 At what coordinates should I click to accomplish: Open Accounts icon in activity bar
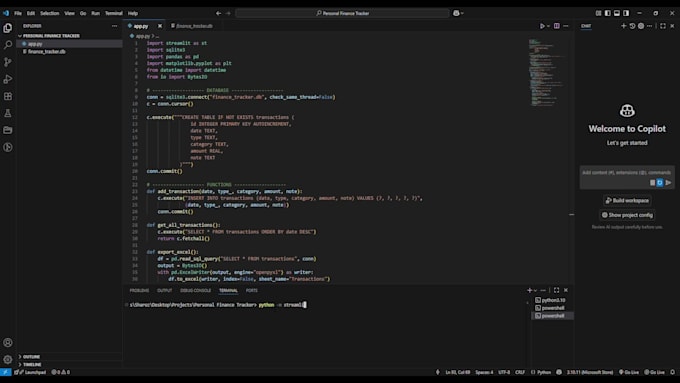(8, 343)
